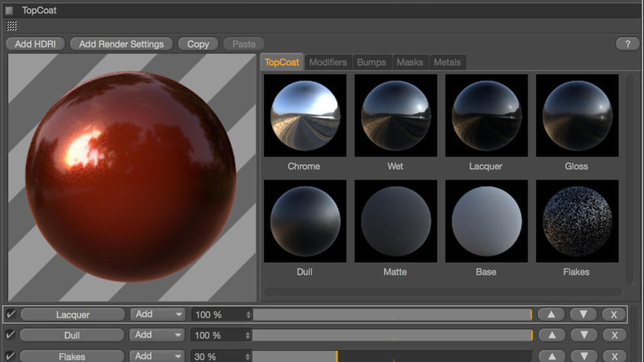
Task: Show the Metals tab
Action: pyautogui.click(x=448, y=62)
